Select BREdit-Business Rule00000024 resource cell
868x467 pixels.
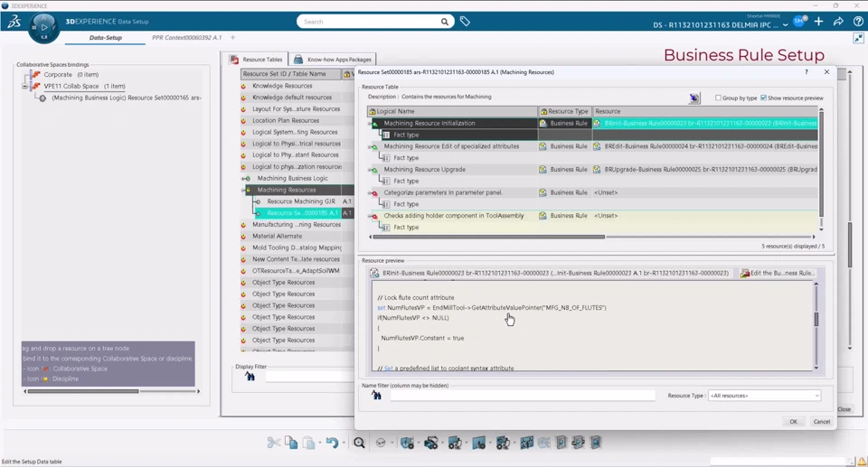pos(705,146)
